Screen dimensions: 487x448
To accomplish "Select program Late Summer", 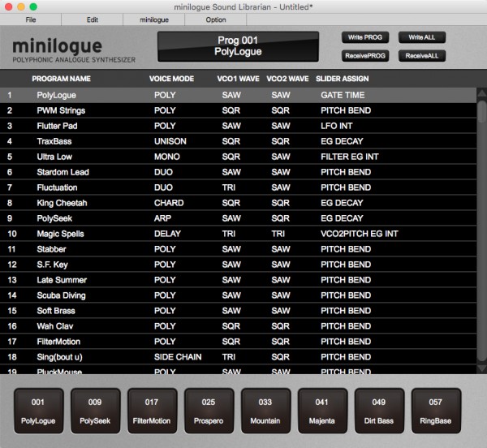I will coord(238,280).
